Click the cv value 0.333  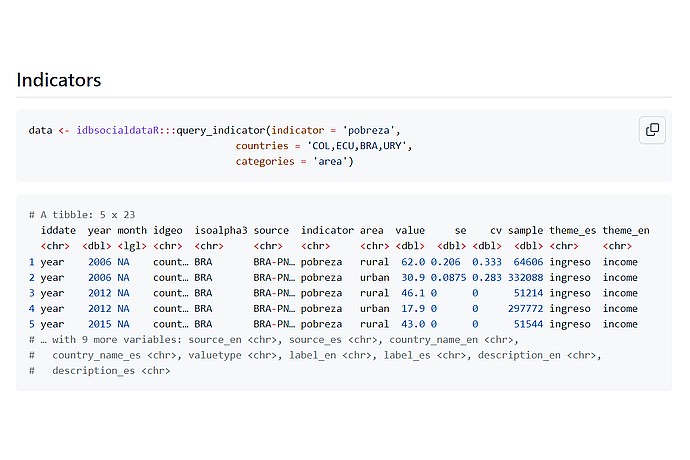(x=487, y=262)
